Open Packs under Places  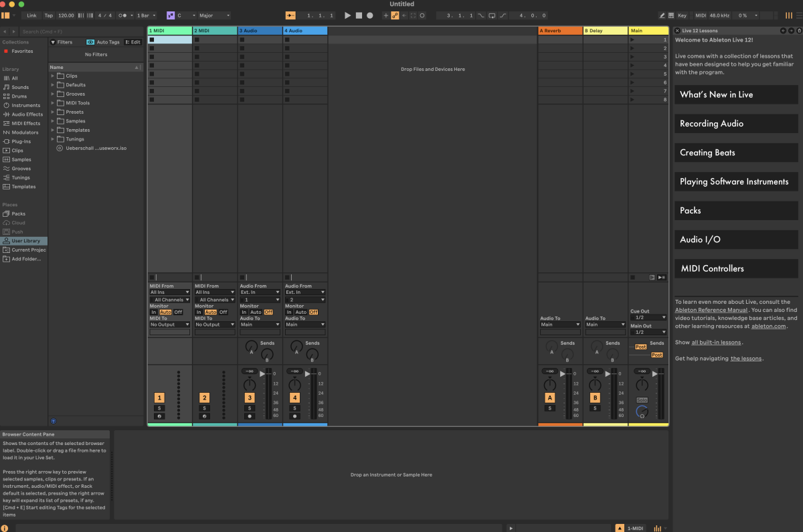18,213
